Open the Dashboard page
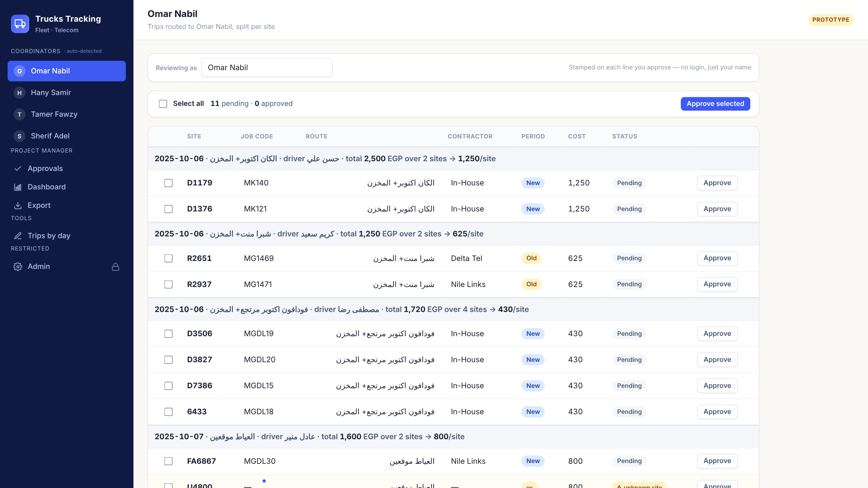The width and height of the screenshot is (868, 488). [67, 187]
